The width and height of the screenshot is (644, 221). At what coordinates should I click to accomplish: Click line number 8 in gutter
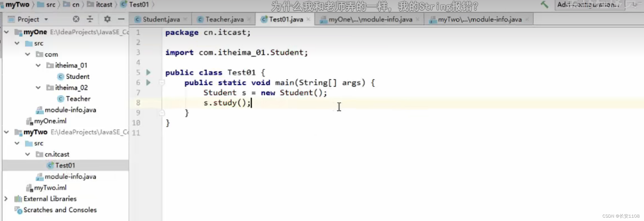(138, 103)
